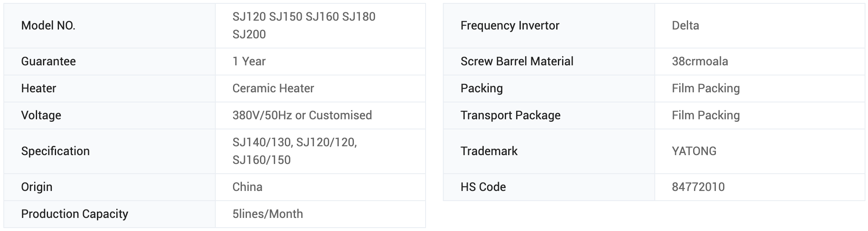Click the Frequency Invertor label
Image resolution: width=868 pixels, height=231 pixels.
[x=510, y=26]
